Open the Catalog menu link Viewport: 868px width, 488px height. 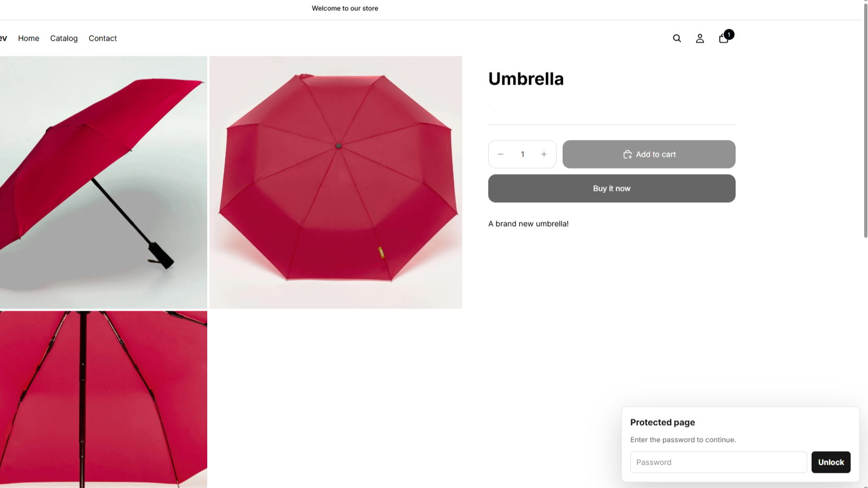point(64,38)
